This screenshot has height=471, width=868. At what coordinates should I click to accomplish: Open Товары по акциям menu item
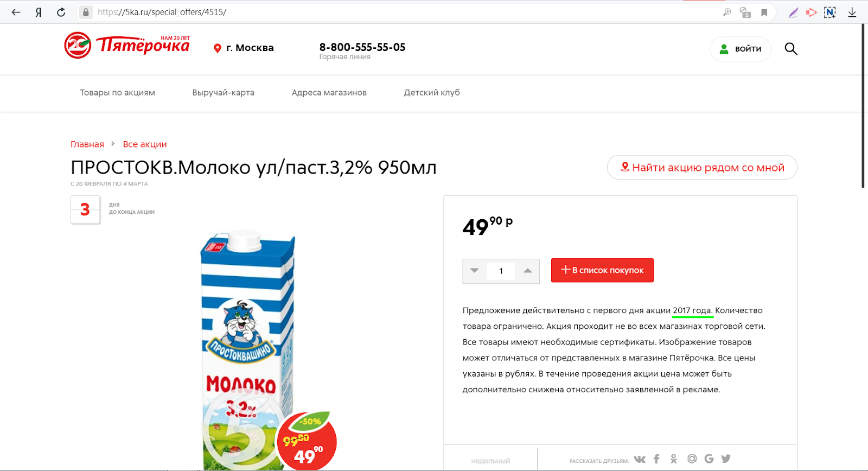click(118, 93)
